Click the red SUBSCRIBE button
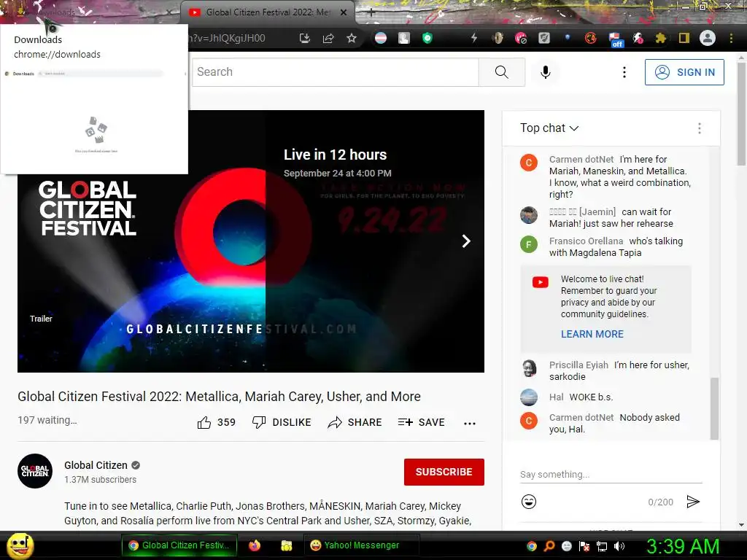This screenshot has height=560, width=747. pyautogui.click(x=444, y=472)
